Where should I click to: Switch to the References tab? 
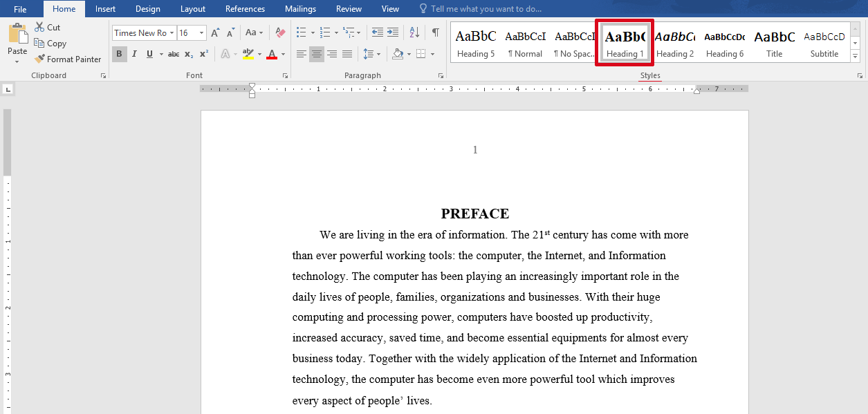point(245,9)
